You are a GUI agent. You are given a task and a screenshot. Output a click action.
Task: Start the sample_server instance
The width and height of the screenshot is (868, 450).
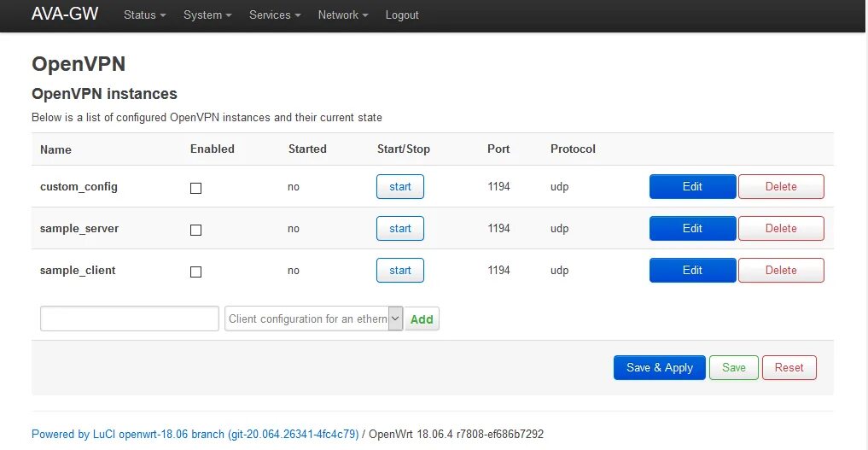tap(400, 229)
